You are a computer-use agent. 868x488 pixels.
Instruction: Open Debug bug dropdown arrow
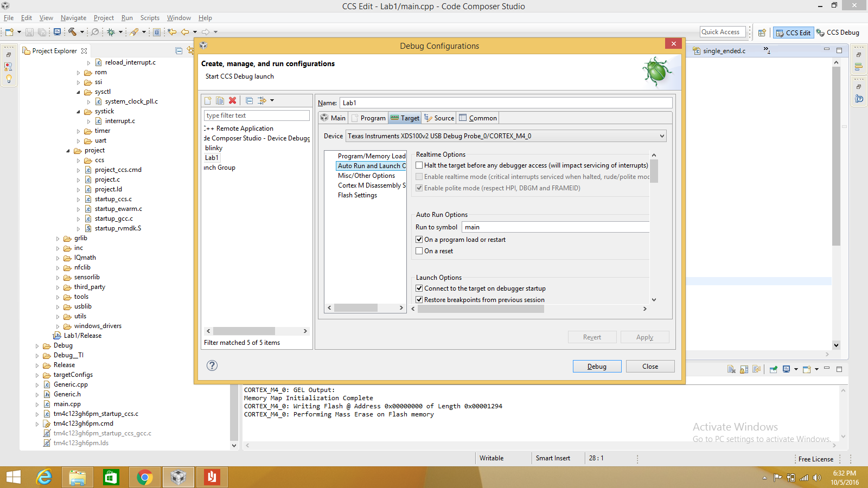120,32
